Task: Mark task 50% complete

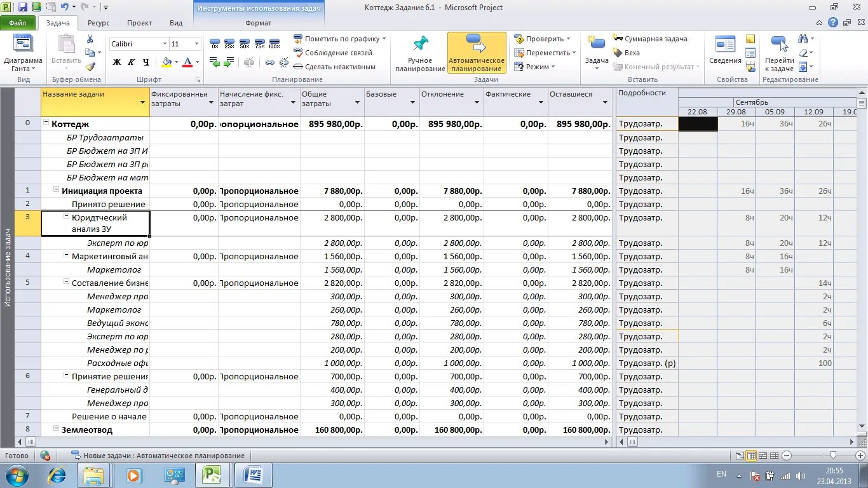Action: 245,43
